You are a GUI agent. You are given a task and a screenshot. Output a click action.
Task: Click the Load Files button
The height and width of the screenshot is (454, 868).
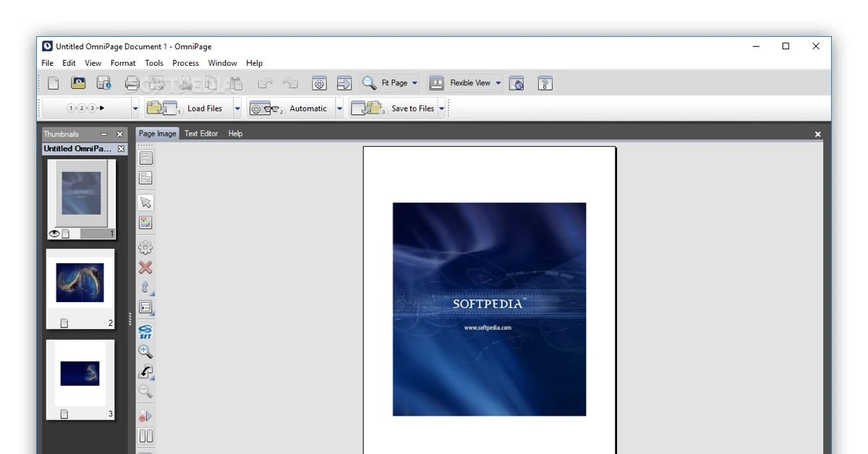coord(188,108)
